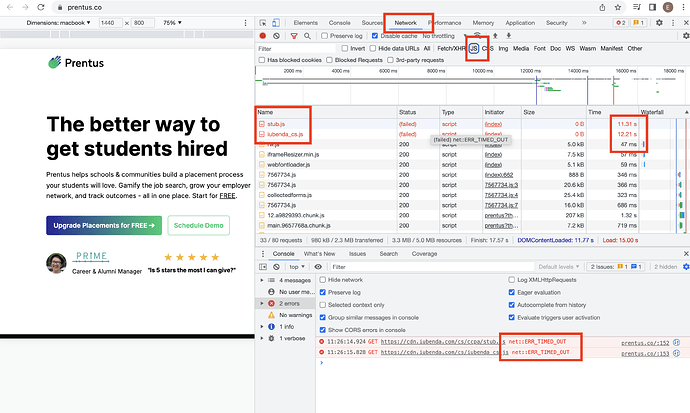Click the share icon in the address bar
The width and height of the screenshot is (690, 413).
602,7
